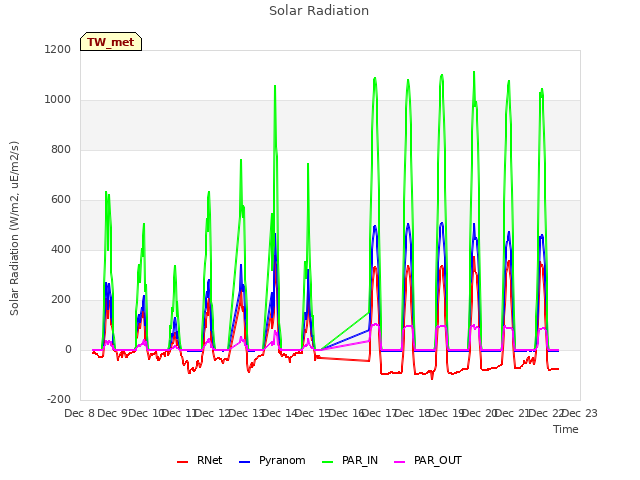Click the blue Pyranom legend swatch
This screenshot has width=640, height=480.
(244, 462)
